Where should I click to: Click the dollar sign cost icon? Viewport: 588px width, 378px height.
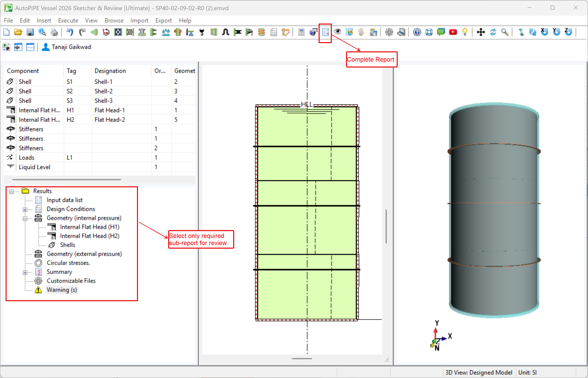point(361,32)
